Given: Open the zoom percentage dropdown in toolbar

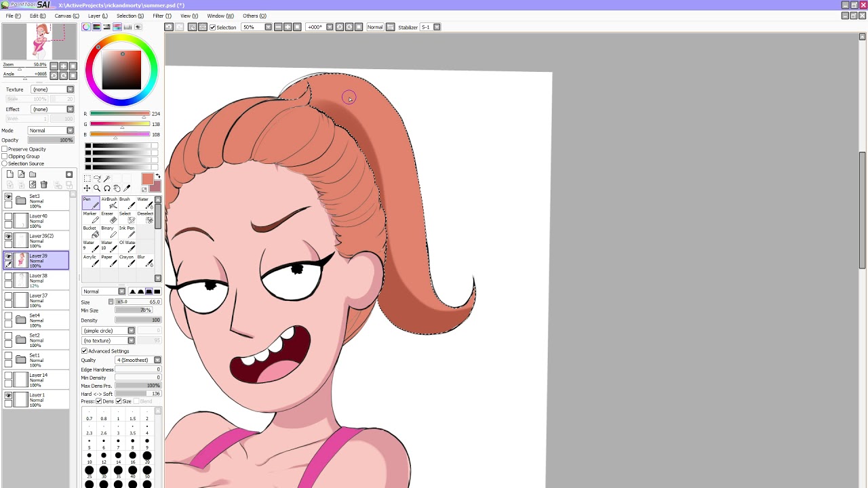Looking at the screenshot, I should pyautogui.click(x=257, y=27).
